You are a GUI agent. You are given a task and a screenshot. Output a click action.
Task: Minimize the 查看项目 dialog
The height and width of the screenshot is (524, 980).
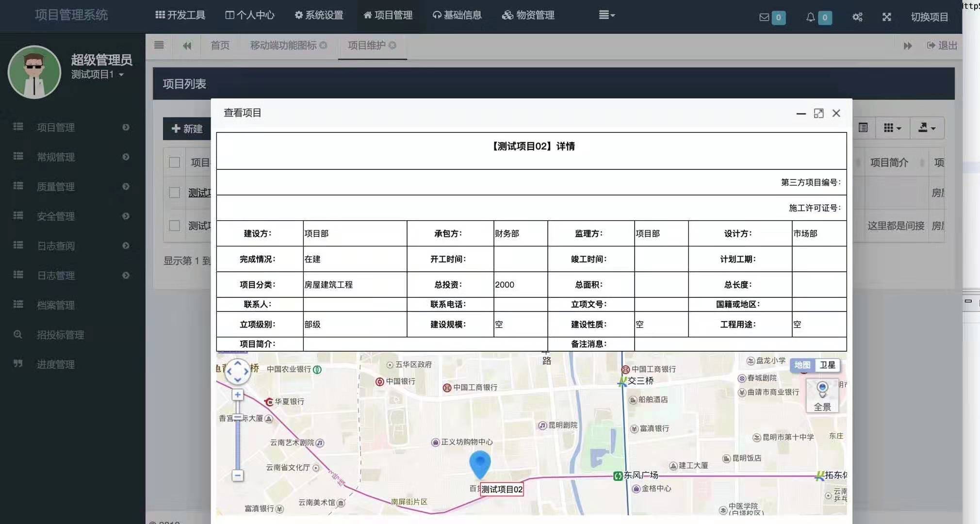coord(801,114)
